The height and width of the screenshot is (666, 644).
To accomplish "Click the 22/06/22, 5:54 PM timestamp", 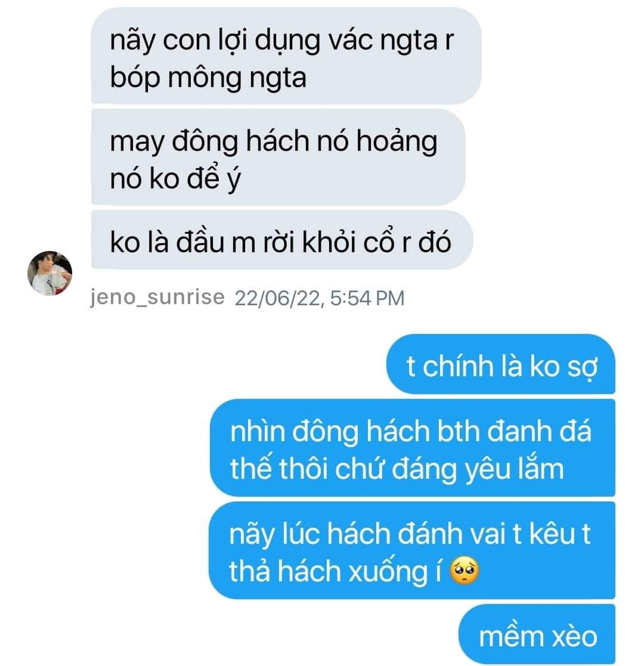I will pos(320,298).
